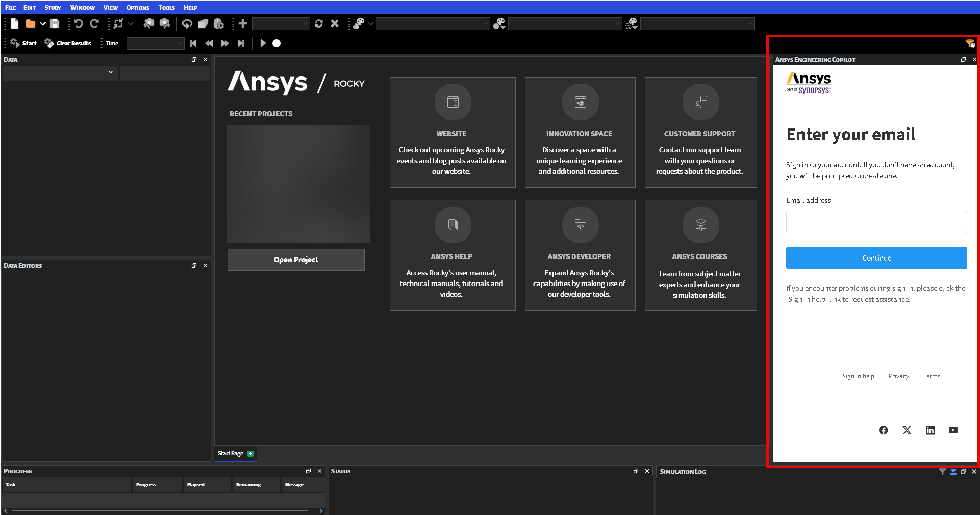Screen dimensions: 980x515
Task: Click the Save project floppy disk icon
Action: pos(55,23)
